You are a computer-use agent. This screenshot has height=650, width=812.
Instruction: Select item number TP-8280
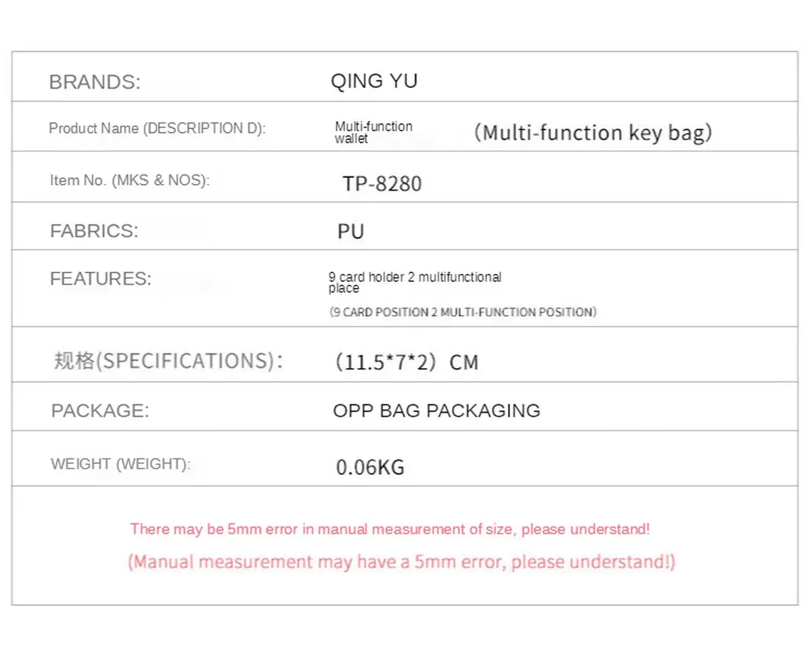pos(382,183)
